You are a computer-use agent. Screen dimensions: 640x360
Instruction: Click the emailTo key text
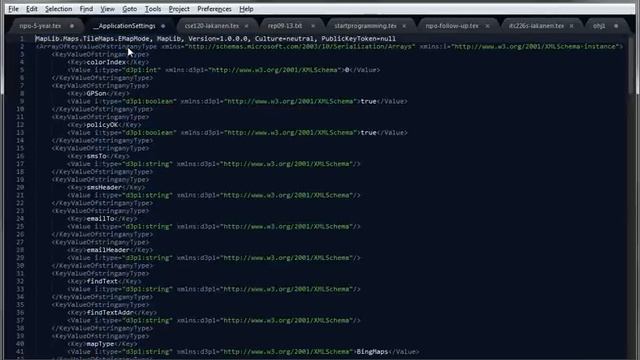click(100, 219)
